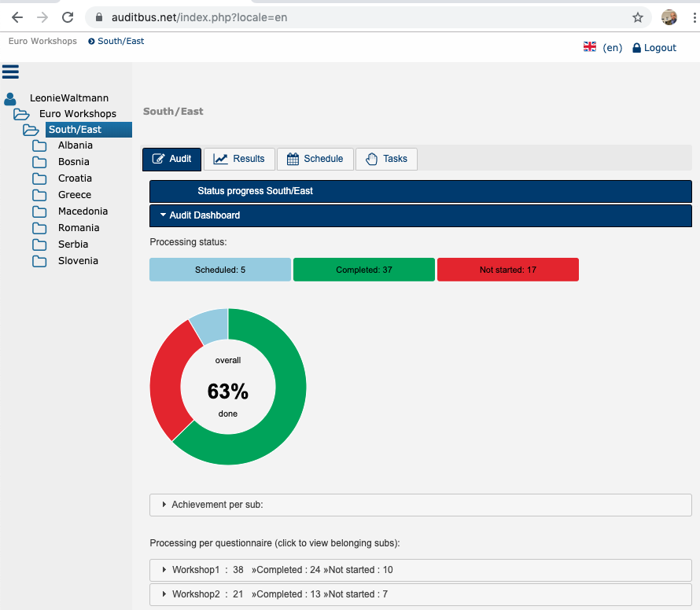Go to the Tasks tab
This screenshot has width=700, height=610.
[386, 159]
